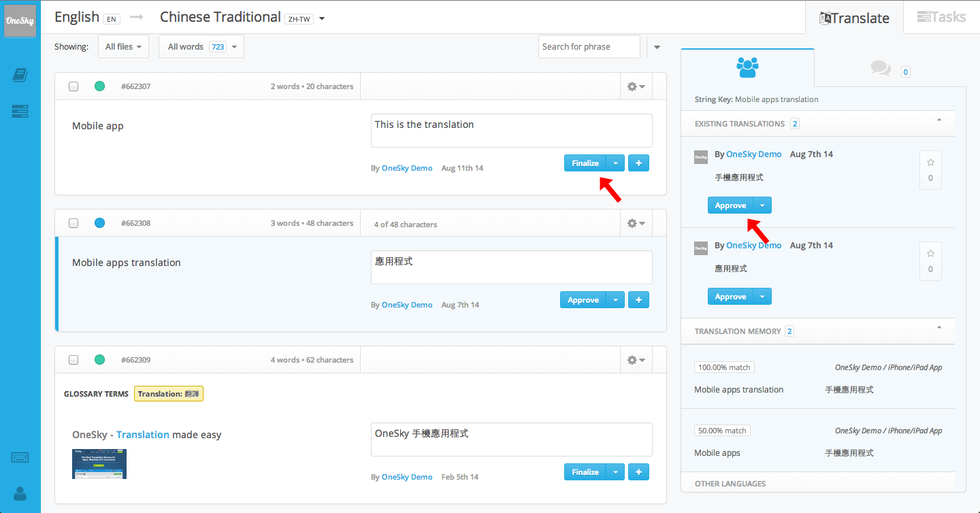
Task: Open Approve dropdown arrow for 手機應用程式 suggestion
Action: [x=763, y=205]
